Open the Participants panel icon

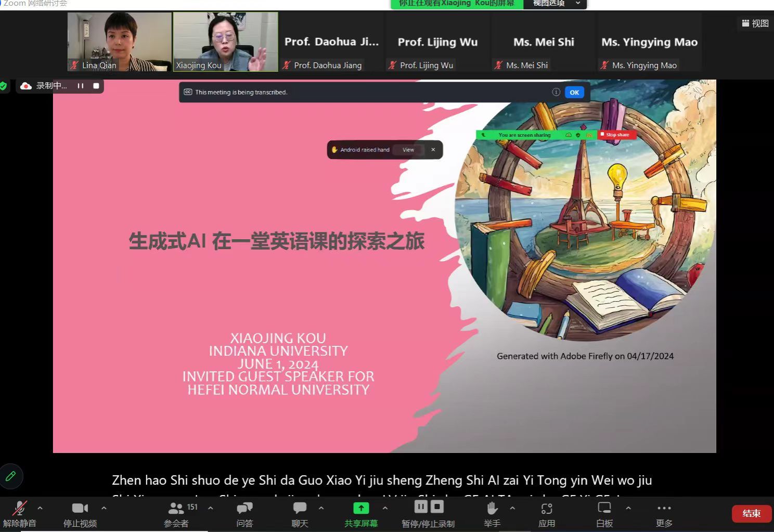(176, 508)
